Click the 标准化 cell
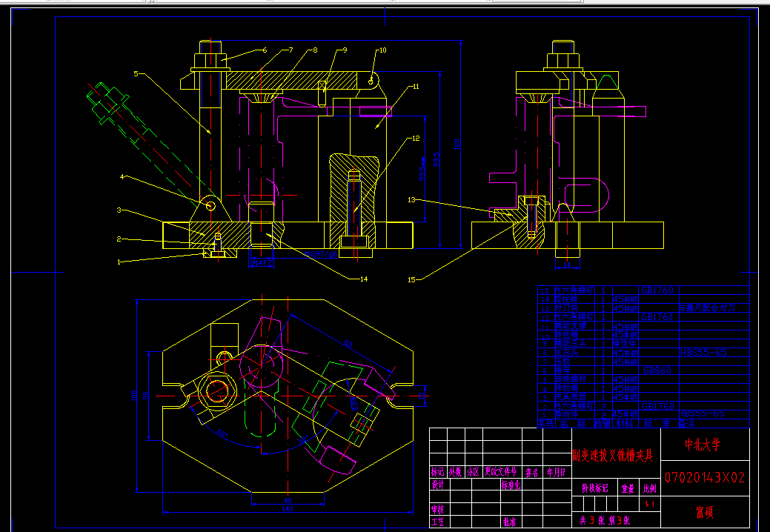This screenshot has height=532, width=770. tap(511, 485)
